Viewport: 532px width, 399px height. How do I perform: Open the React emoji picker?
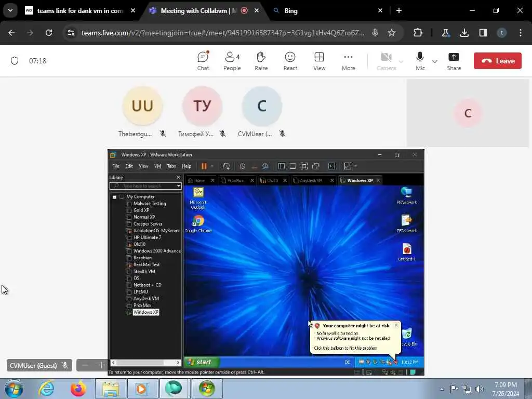[x=290, y=61]
